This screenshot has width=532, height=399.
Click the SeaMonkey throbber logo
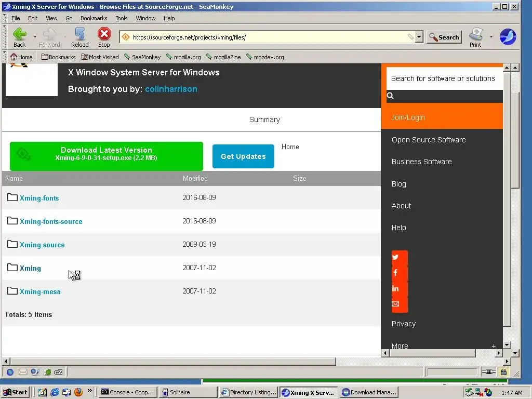click(508, 37)
